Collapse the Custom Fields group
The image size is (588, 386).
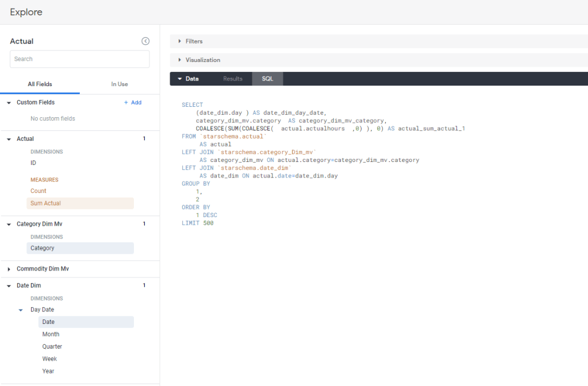pyautogui.click(x=9, y=102)
